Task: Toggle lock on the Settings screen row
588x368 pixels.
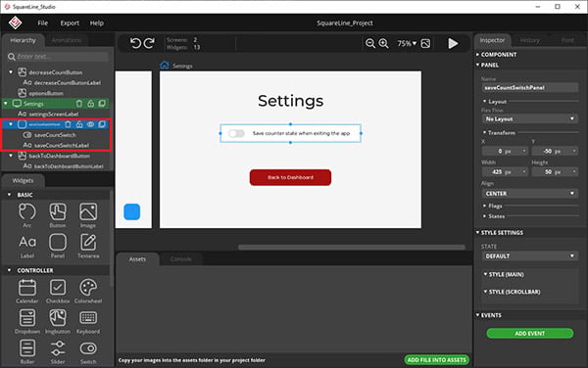Action: coord(91,104)
